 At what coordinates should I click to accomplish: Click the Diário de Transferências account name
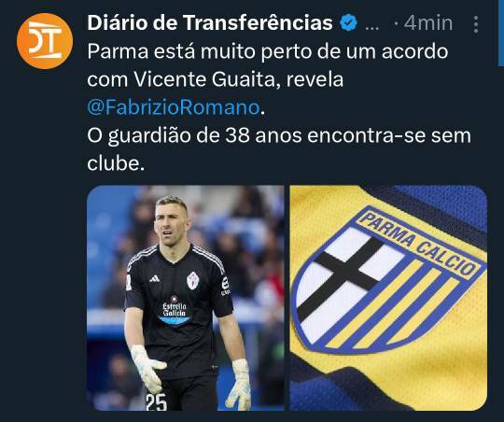pyautogui.click(x=210, y=22)
